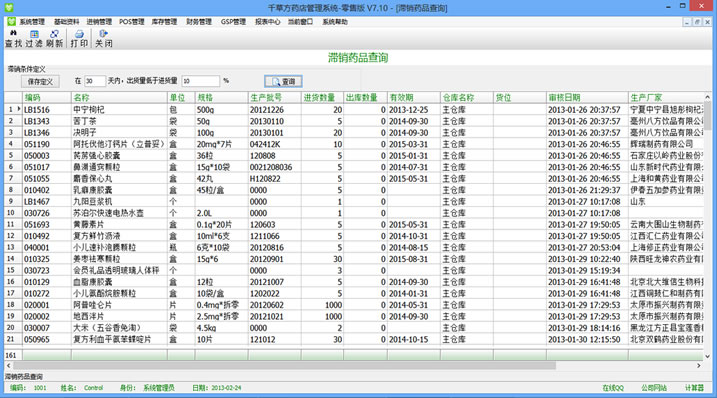Select the 苦丁茶 name cell

click(119, 121)
